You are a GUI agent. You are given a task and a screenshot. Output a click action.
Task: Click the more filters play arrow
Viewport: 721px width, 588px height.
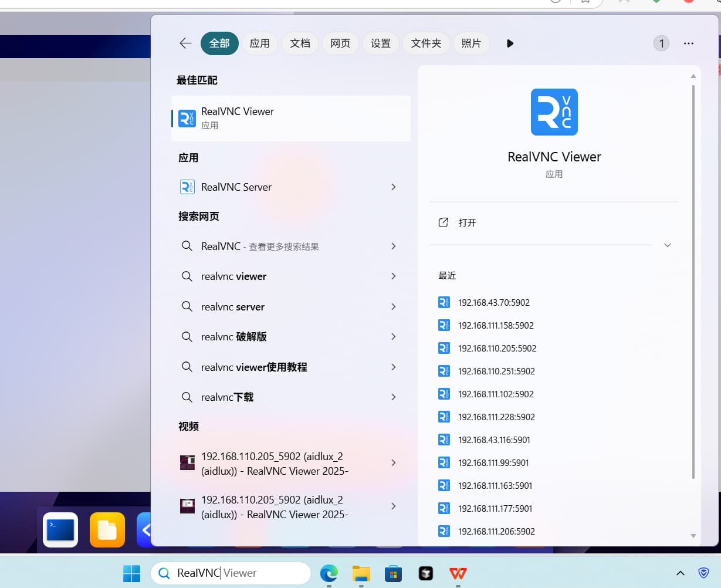click(x=510, y=43)
